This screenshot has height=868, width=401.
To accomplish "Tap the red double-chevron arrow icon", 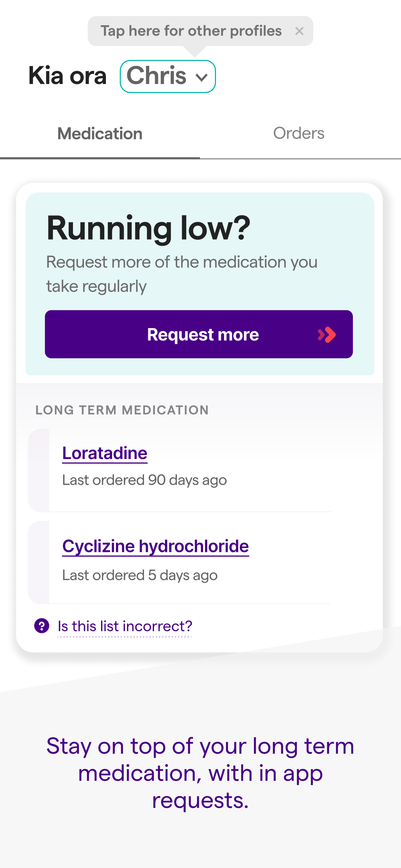I will click(x=326, y=335).
